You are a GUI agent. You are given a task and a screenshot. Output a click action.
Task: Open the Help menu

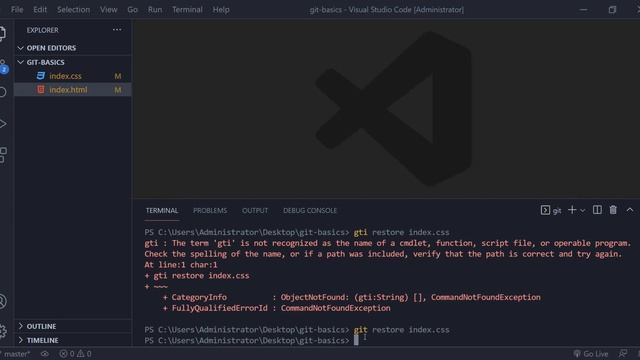coord(221,9)
